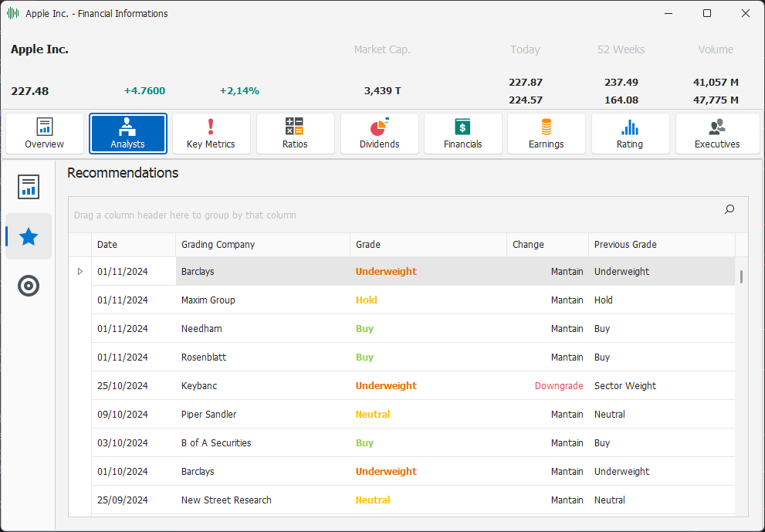Click the search magnifier in grid
The image size is (765, 532).
coord(729,209)
